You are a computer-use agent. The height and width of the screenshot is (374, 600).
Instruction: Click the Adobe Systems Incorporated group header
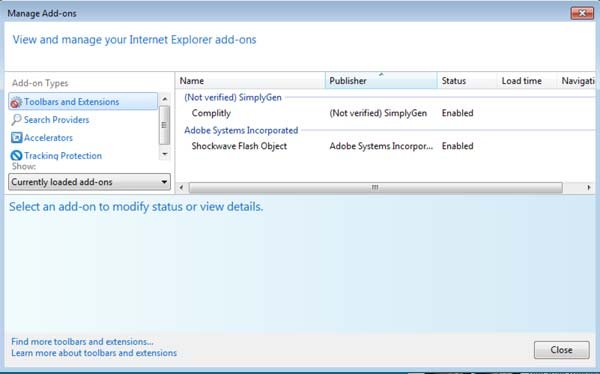241,130
